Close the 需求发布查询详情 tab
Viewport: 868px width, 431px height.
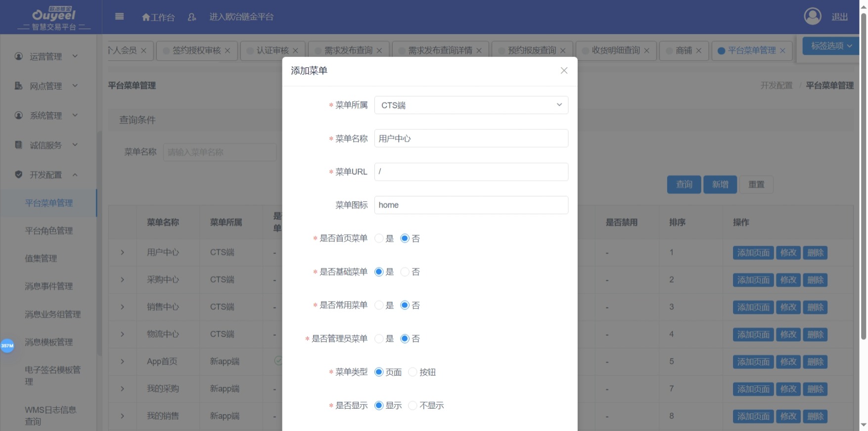[479, 50]
